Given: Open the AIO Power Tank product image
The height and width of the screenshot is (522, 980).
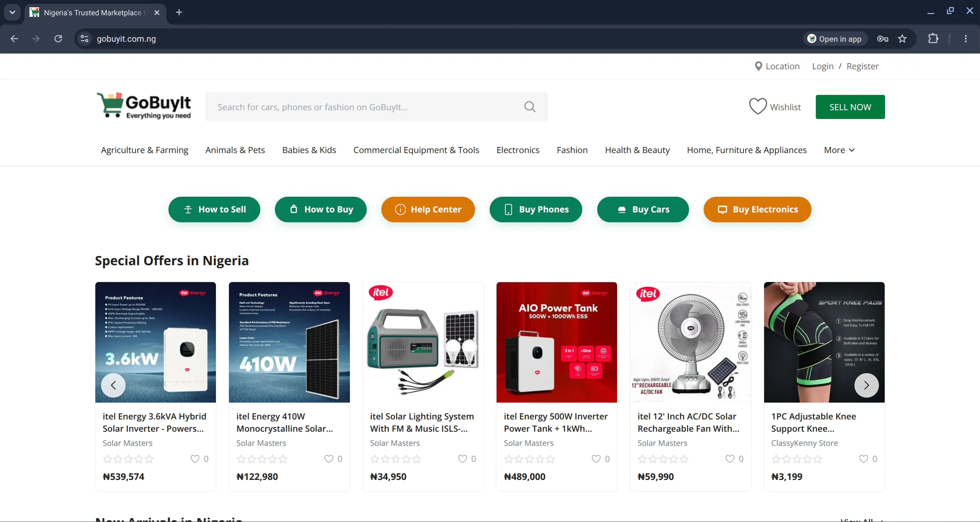Looking at the screenshot, I should (x=557, y=342).
